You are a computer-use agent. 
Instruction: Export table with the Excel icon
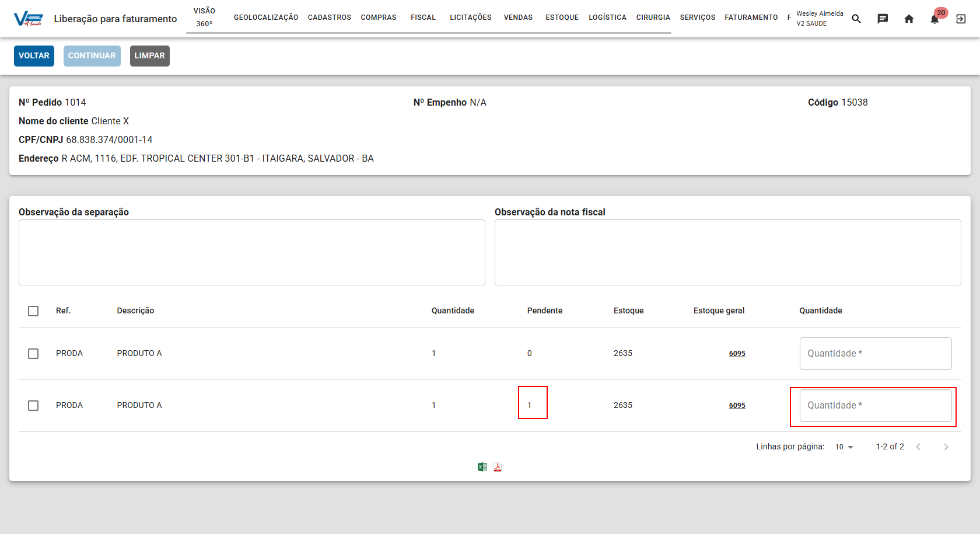pyautogui.click(x=482, y=467)
